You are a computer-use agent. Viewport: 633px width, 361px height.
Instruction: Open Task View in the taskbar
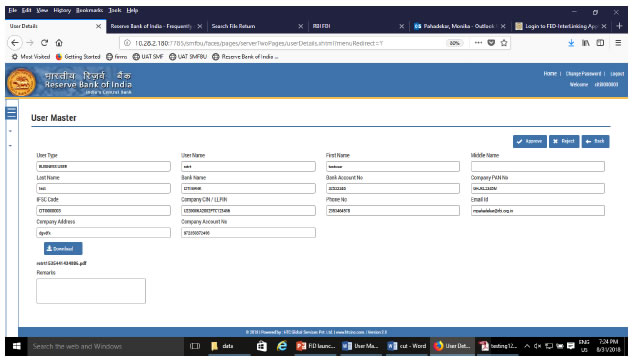point(195,346)
